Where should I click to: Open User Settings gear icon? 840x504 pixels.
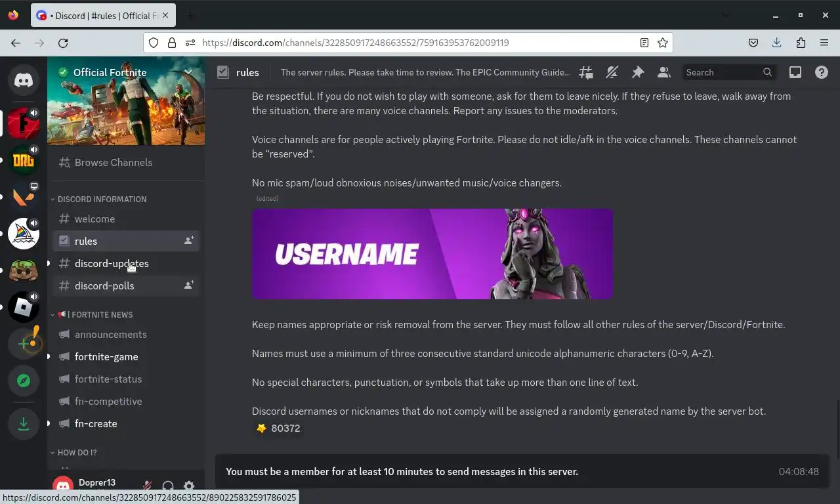click(189, 486)
